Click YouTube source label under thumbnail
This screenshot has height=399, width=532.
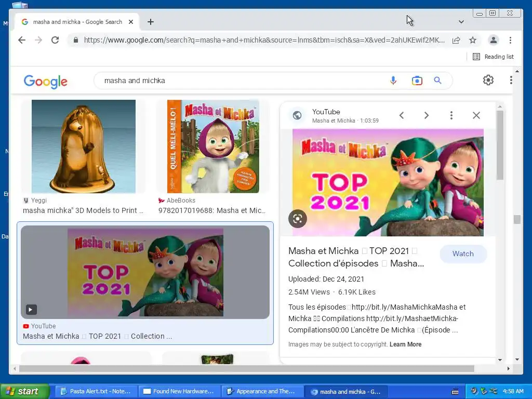point(39,326)
